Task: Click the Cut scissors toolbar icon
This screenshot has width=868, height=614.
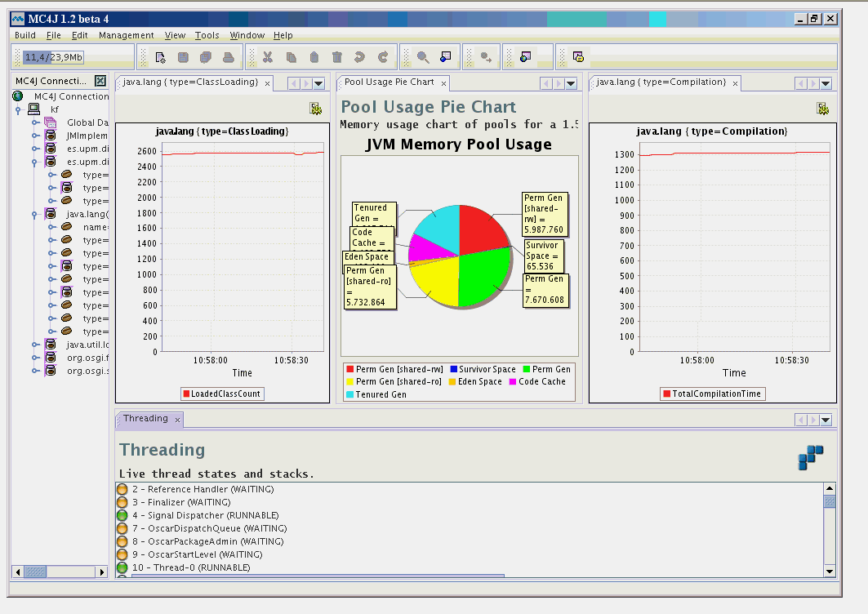Action: pos(267,57)
